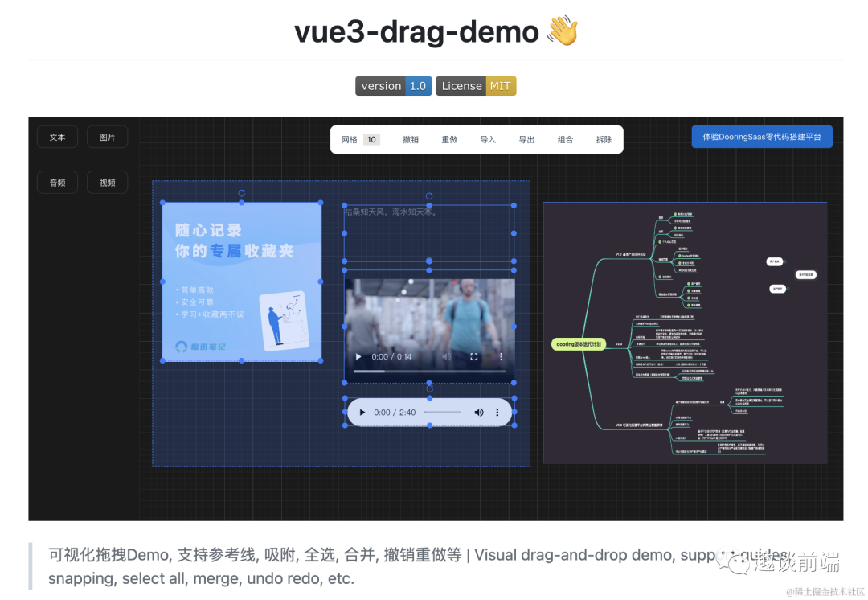Add a 视频 video component
The width and height of the screenshot is (868, 600).
[x=108, y=183]
